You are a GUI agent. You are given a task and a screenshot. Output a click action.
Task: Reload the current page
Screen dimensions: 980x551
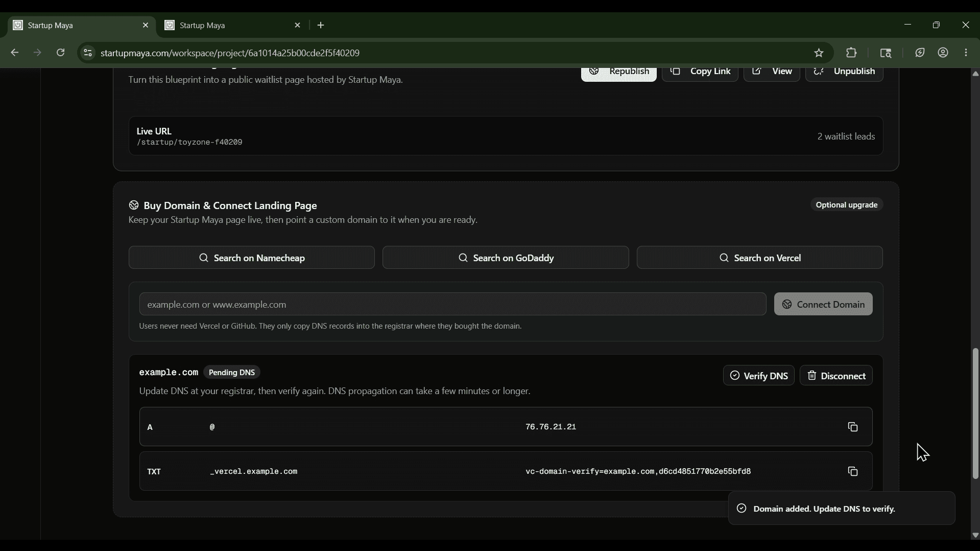(x=60, y=53)
